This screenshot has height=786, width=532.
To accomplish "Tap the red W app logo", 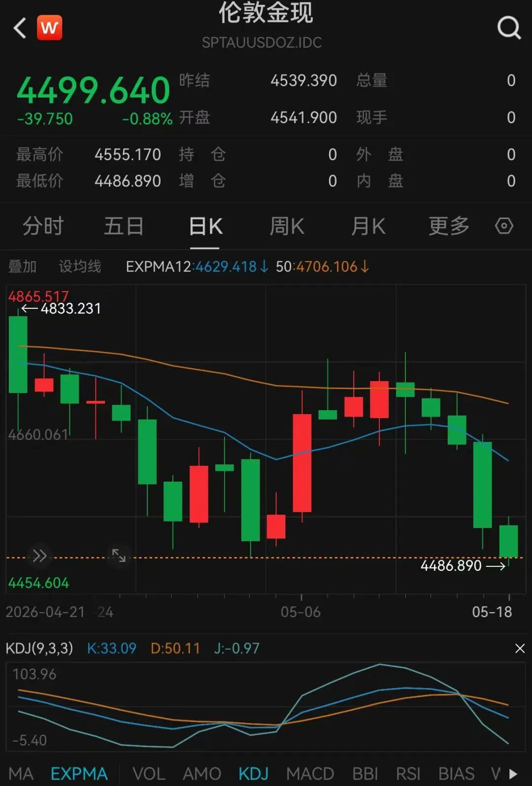I will pos(49,28).
